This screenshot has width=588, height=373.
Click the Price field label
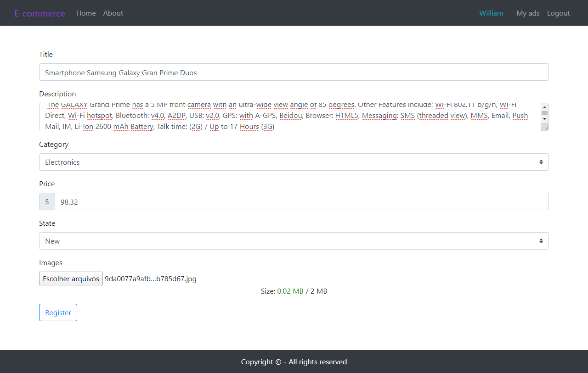[x=47, y=184]
